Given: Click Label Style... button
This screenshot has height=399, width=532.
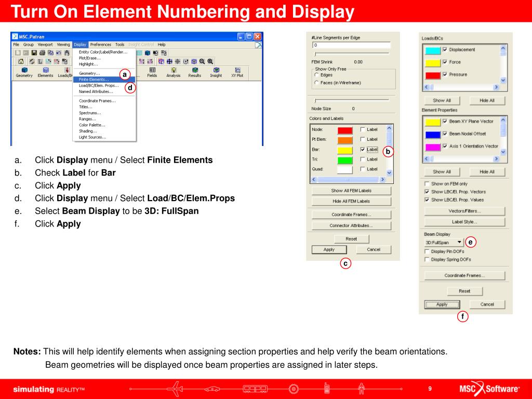Looking at the screenshot, I should 464,222.
